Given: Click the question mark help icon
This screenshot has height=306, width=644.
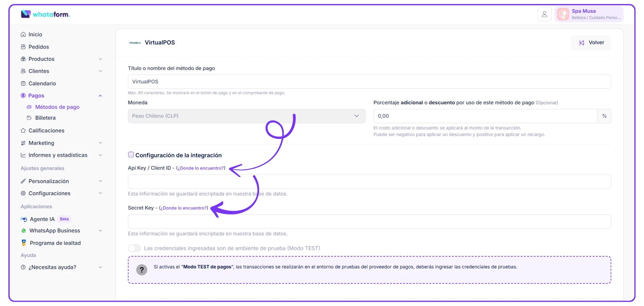Looking at the screenshot, I should click(142, 270).
